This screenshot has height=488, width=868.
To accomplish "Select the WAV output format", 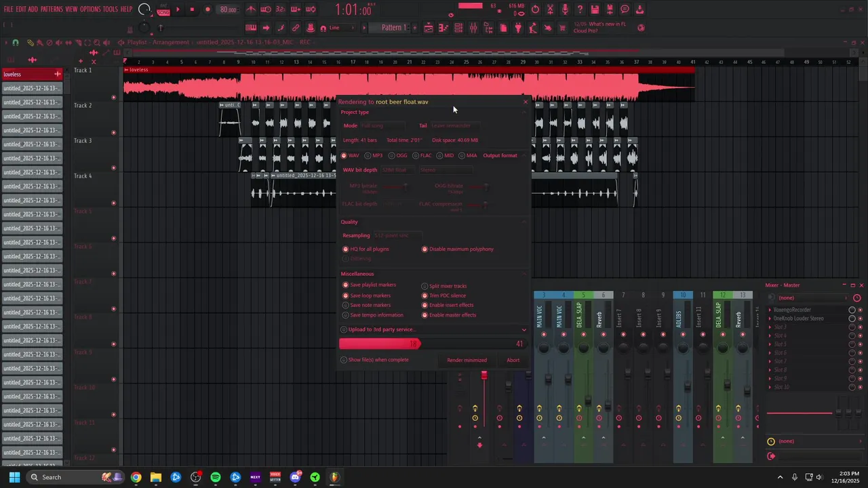I will (x=350, y=156).
